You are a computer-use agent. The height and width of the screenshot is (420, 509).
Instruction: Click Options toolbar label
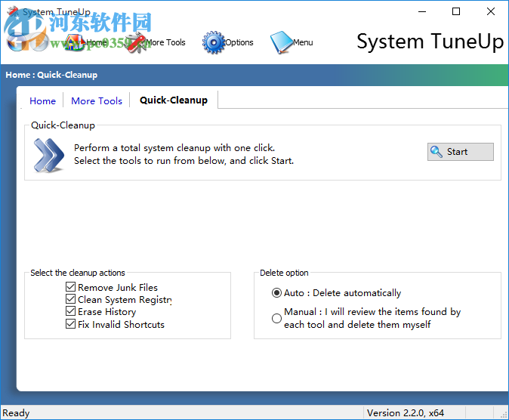click(x=239, y=42)
